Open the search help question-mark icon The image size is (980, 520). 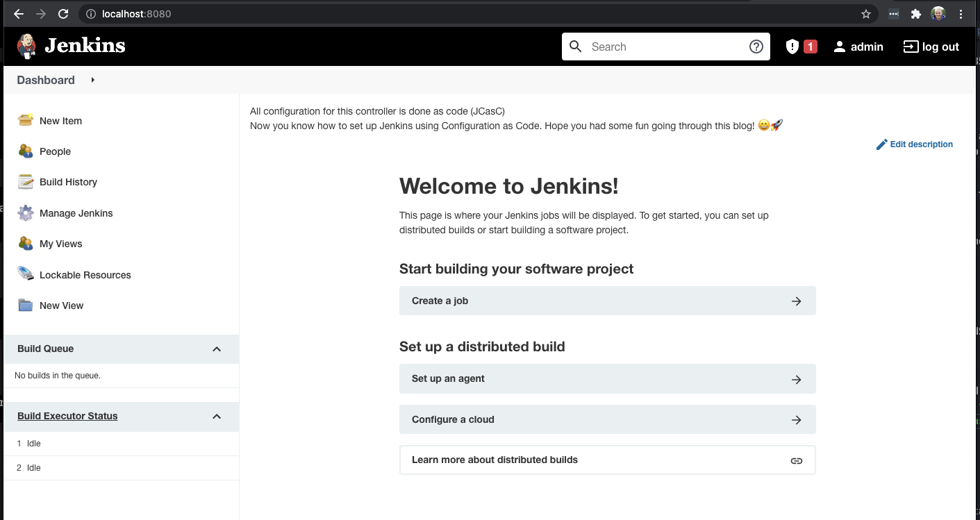coord(756,47)
